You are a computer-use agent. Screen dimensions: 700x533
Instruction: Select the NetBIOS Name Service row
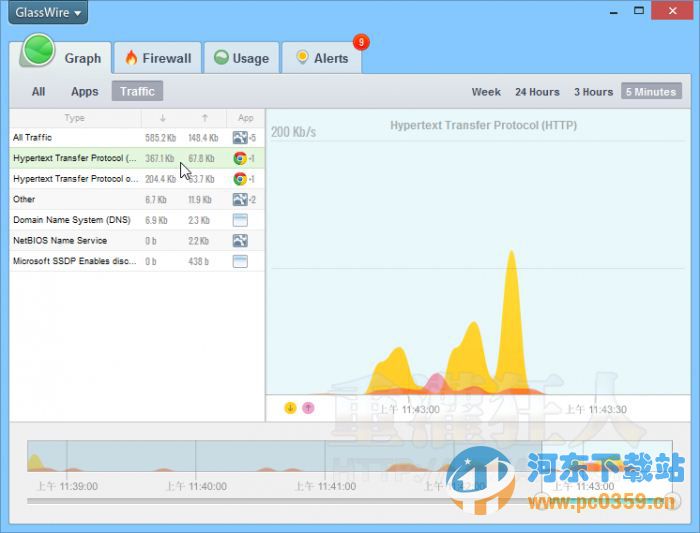(137, 240)
